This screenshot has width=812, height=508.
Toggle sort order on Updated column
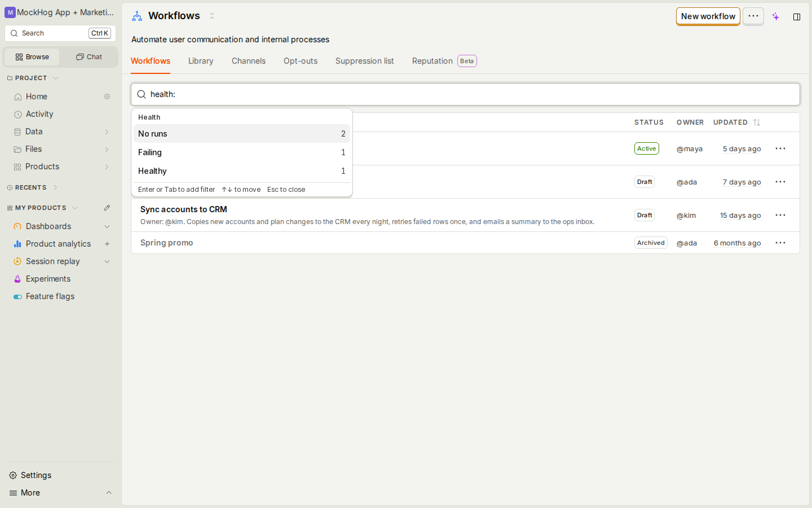(x=757, y=122)
